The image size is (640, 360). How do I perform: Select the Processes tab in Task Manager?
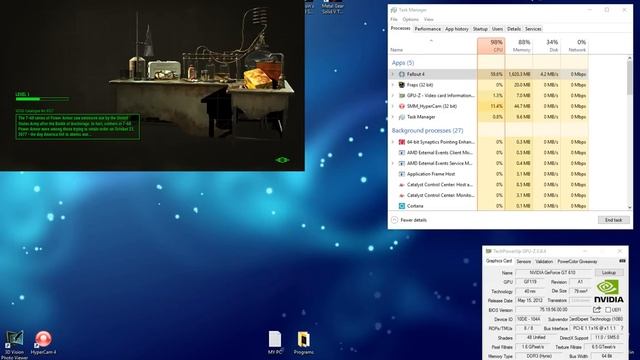click(400, 29)
